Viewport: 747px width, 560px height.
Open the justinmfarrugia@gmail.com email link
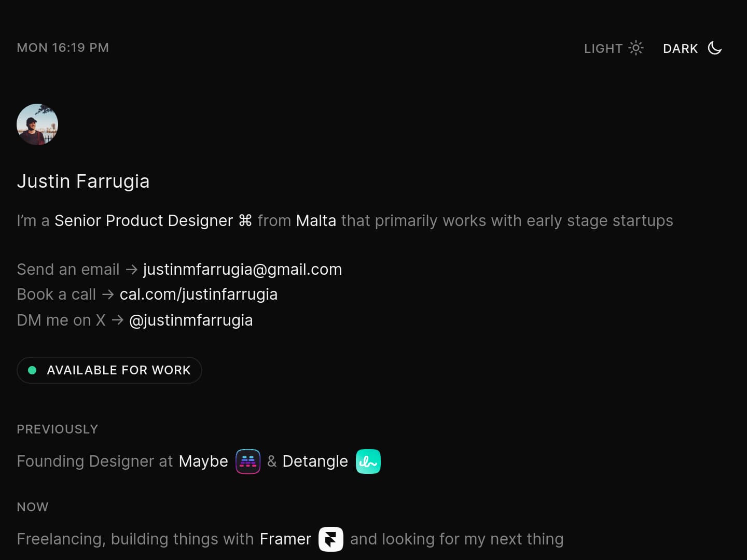[242, 270]
